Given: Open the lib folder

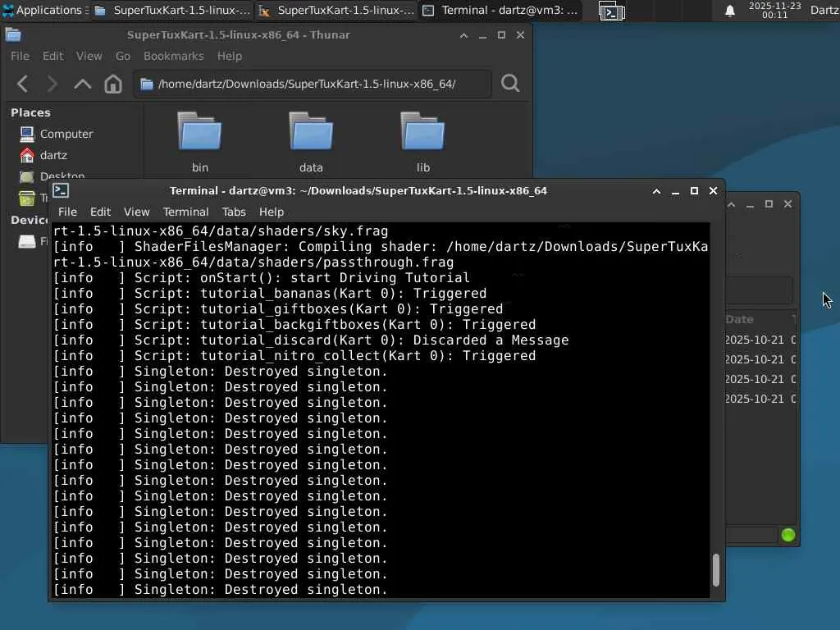Looking at the screenshot, I should click(422, 142).
